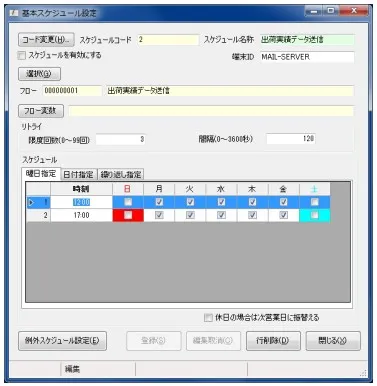The image size is (377, 386).
Task: Toggle Thursday checkbox in 17:00 row
Action: click(252, 215)
